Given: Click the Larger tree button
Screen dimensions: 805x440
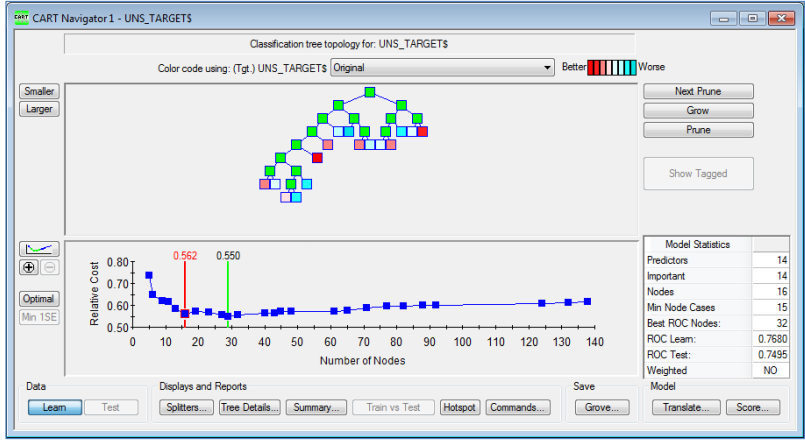Looking at the screenshot, I should click(x=39, y=109).
